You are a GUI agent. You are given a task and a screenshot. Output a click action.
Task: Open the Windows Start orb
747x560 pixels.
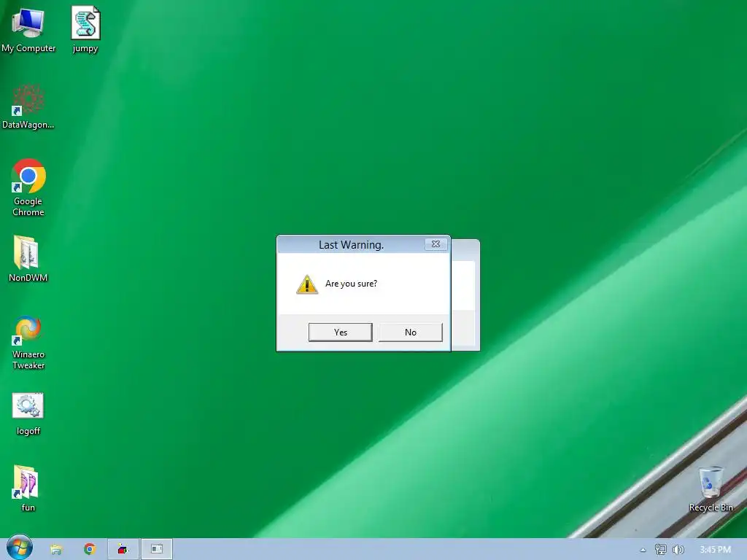[x=20, y=548]
